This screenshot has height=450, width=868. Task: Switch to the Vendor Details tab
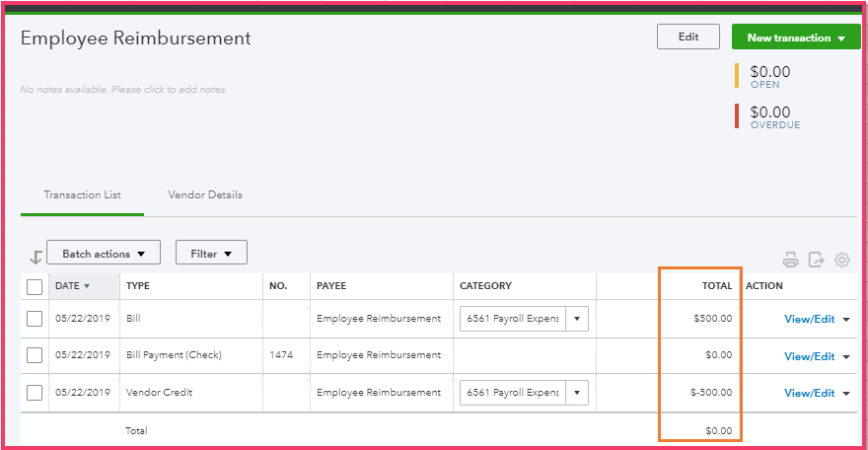205,195
